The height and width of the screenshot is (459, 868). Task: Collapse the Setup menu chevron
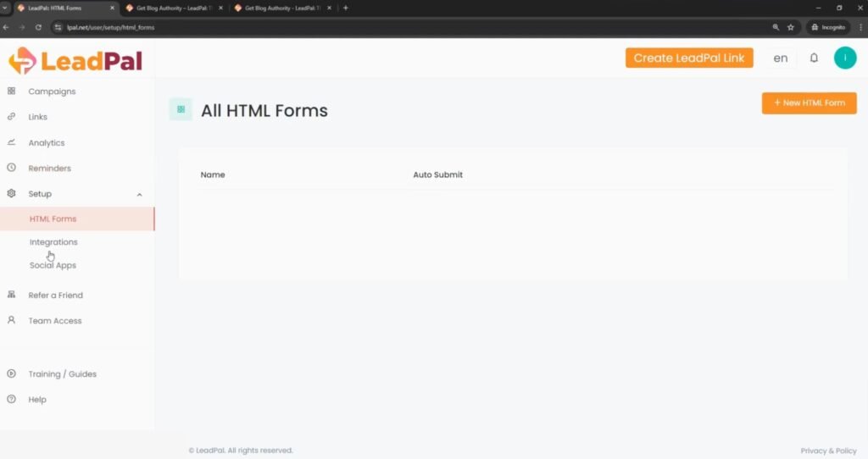[x=140, y=194]
